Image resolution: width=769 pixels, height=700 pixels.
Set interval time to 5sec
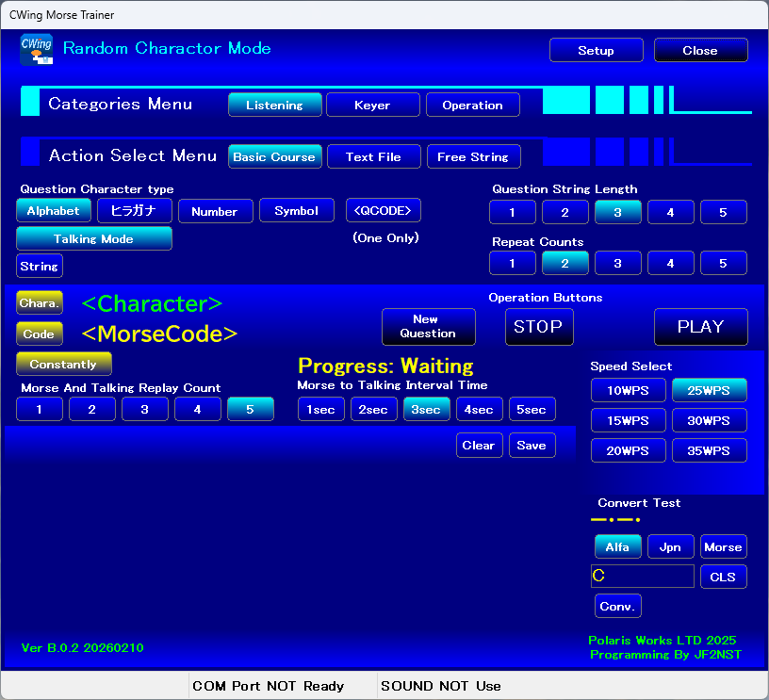click(532, 410)
